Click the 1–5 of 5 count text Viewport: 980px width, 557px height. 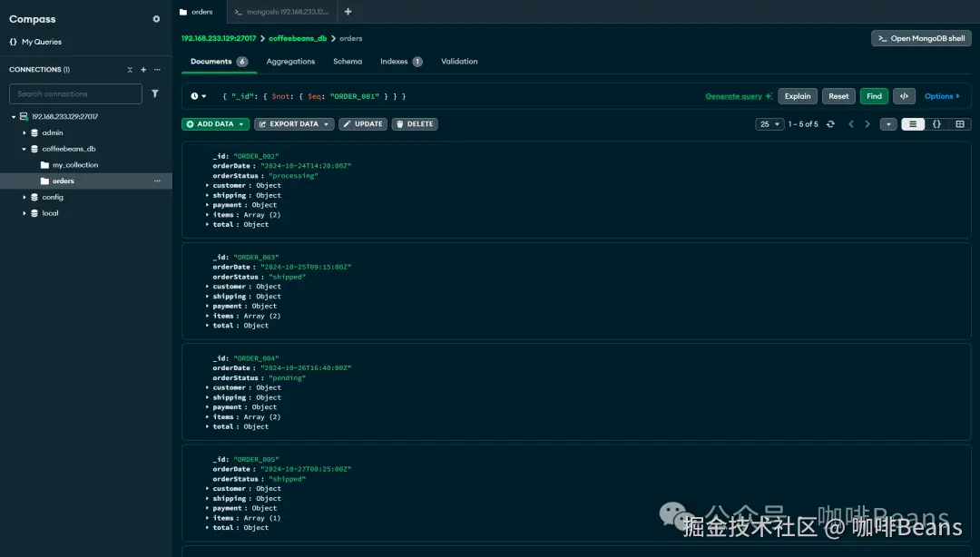803,124
